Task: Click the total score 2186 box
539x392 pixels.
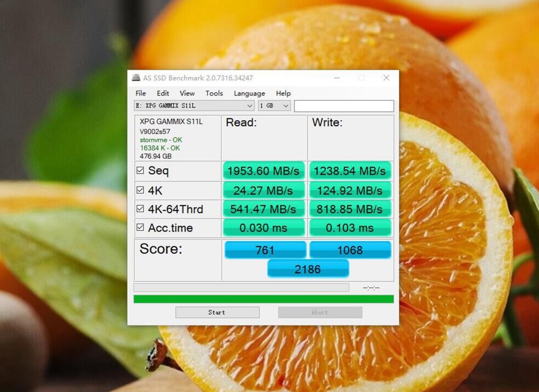Action: [308, 269]
